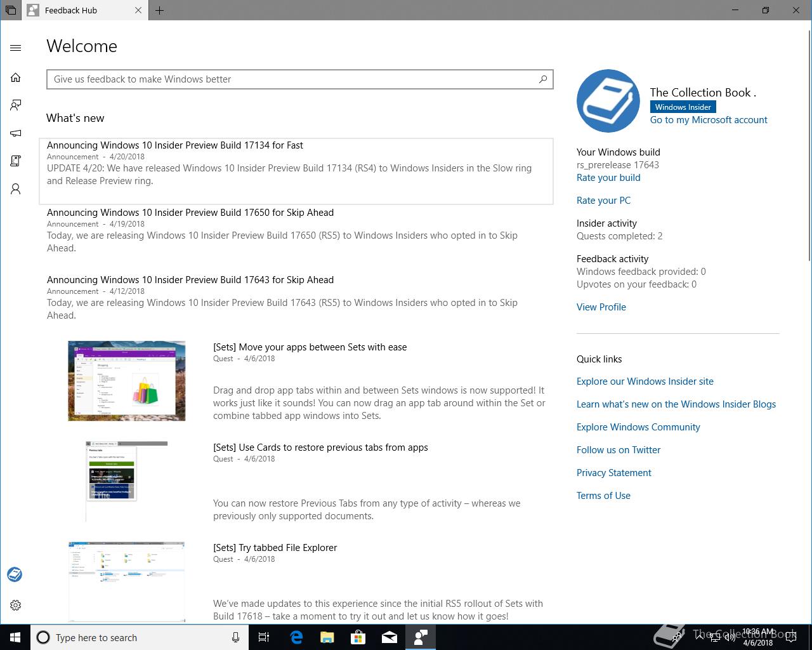Open quest Use Cards to restore previous tabs

(x=320, y=448)
